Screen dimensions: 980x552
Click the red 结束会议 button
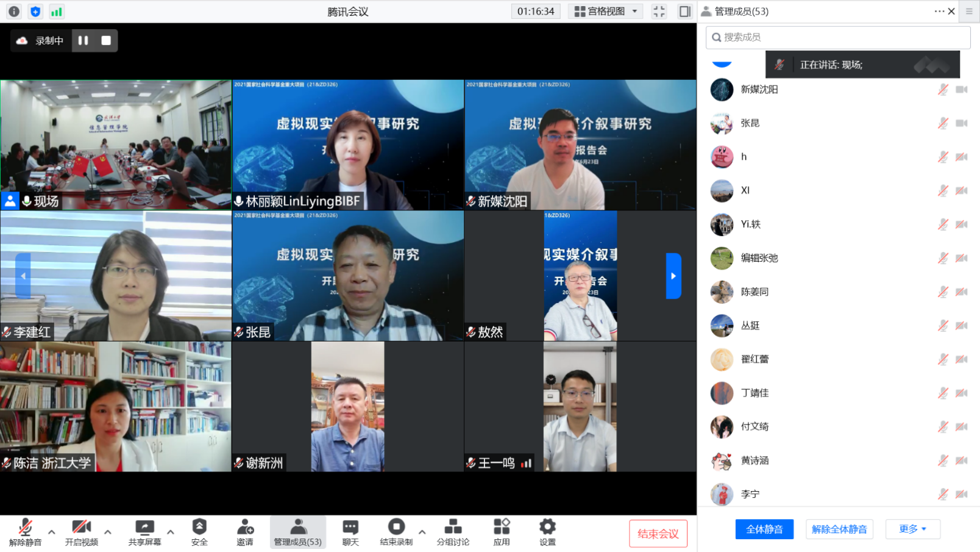[x=658, y=534]
